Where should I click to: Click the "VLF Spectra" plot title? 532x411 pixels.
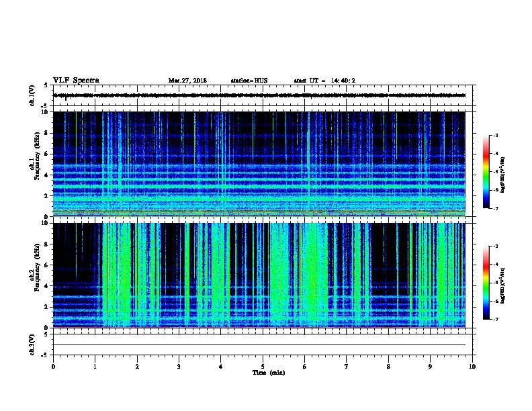(x=76, y=81)
